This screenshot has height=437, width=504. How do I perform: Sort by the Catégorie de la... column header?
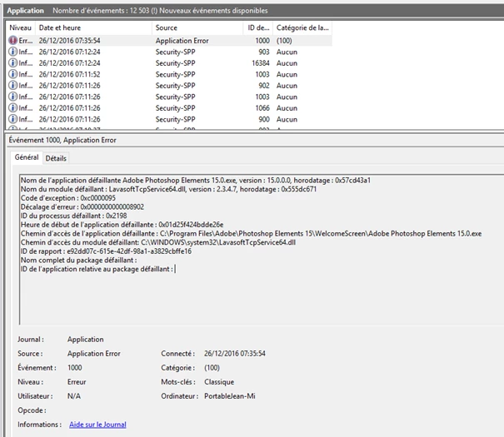click(x=302, y=28)
